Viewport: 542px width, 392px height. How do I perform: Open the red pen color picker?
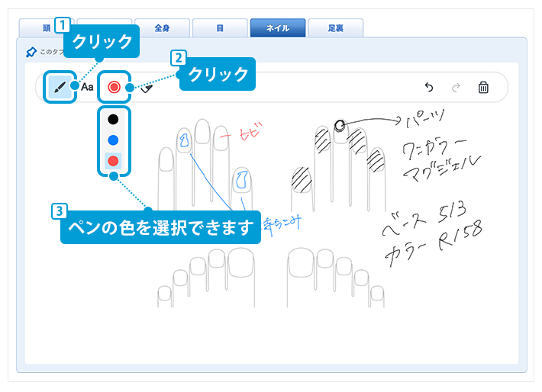pyautogui.click(x=115, y=87)
